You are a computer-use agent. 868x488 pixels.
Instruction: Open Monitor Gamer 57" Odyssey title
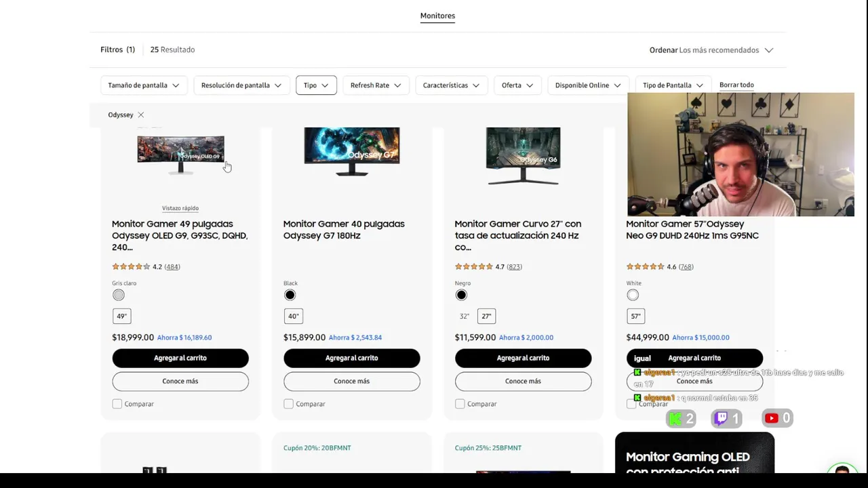tap(692, 230)
